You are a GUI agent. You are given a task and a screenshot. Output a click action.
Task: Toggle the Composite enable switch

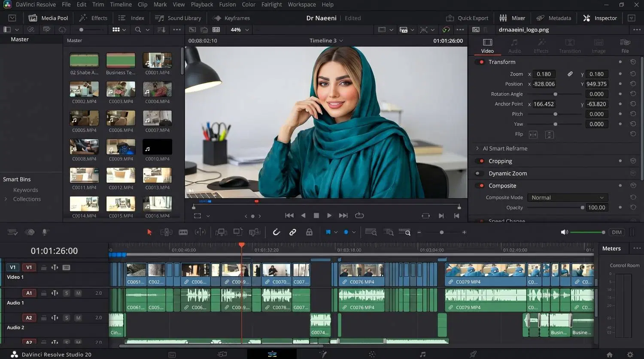coord(480,186)
